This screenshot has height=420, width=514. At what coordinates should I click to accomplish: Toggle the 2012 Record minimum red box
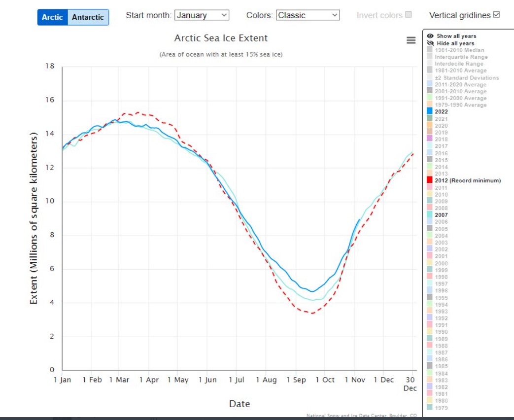(x=430, y=180)
